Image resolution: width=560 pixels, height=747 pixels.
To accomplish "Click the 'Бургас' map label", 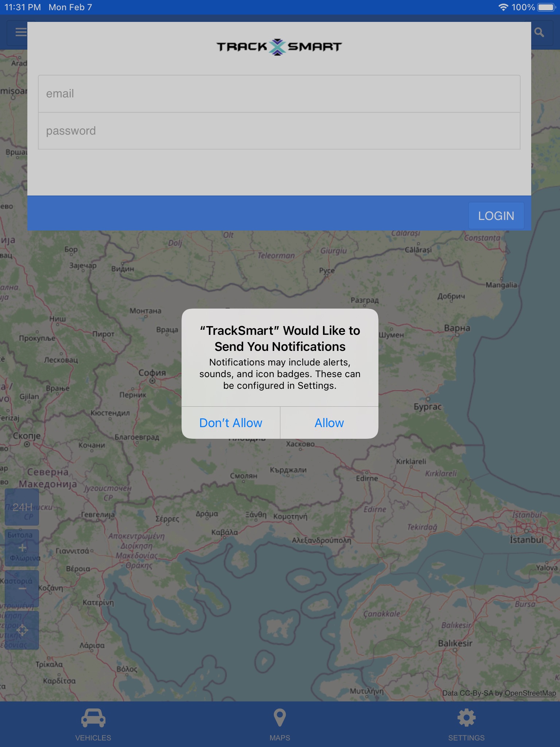I will [428, 406].
